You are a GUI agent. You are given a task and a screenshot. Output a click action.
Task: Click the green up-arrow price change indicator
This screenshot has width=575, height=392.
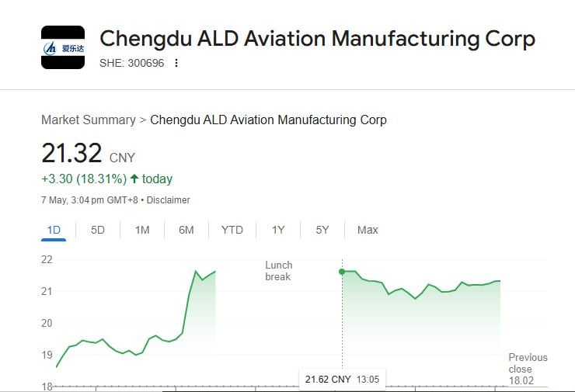click(134, 179)
